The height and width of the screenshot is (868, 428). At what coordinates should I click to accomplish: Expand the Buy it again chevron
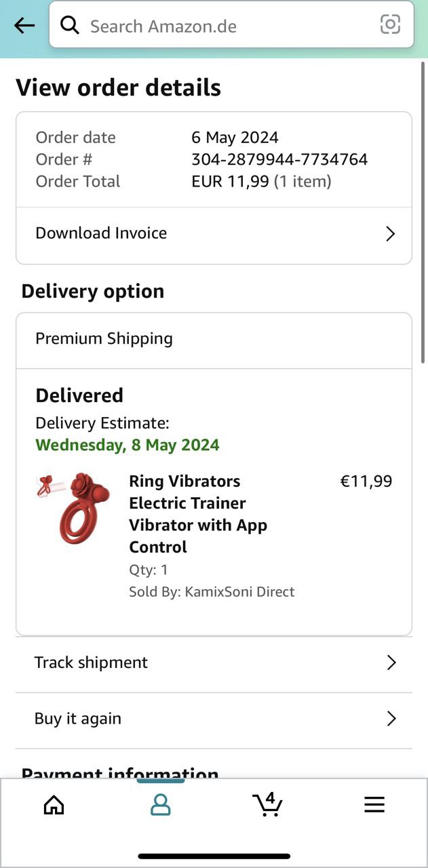pyautogui.click(x=391, y=719)
